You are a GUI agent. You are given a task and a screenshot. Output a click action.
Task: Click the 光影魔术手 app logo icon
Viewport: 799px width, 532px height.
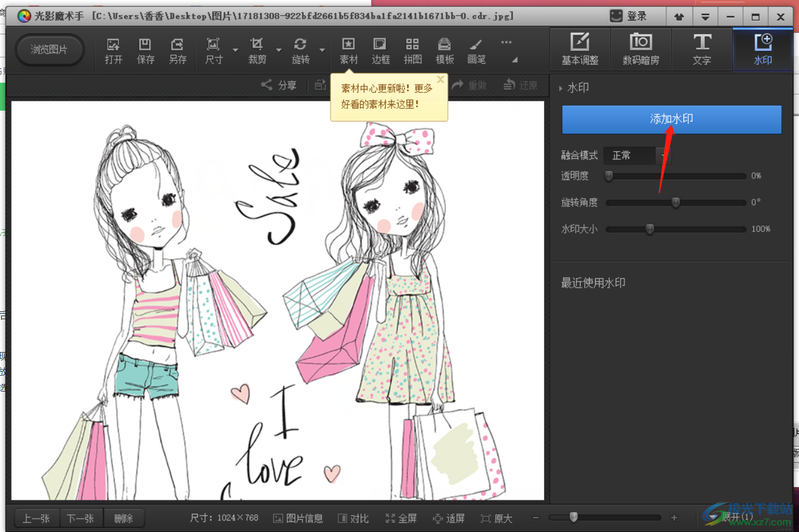click(x=24, y=16)
